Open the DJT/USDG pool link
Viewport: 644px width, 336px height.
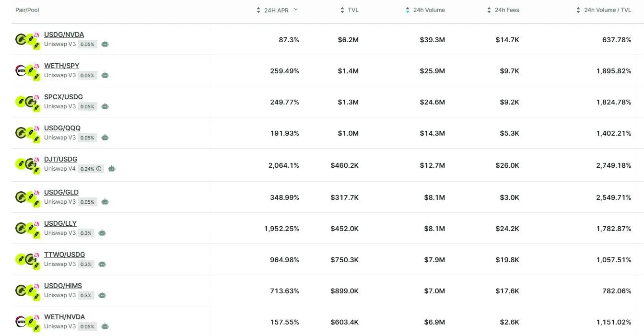(x=61, y=159)
